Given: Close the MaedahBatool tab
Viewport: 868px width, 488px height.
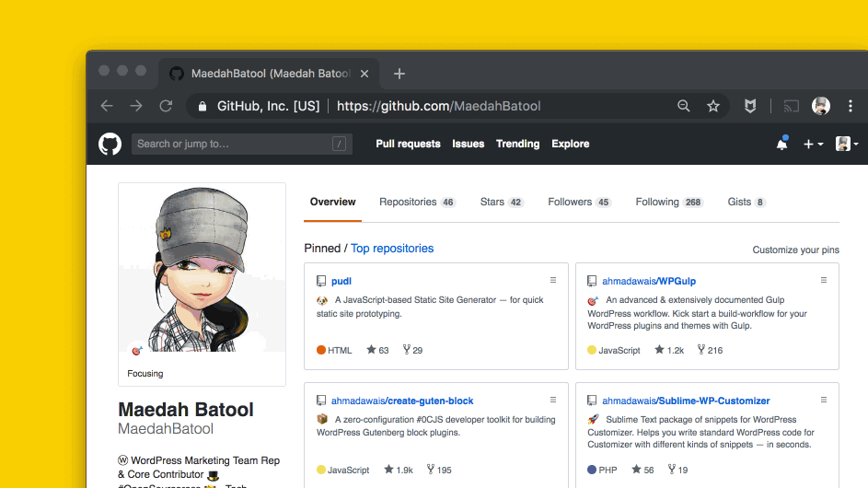Looking at the screenshot, I should click(x=365, y=74).
